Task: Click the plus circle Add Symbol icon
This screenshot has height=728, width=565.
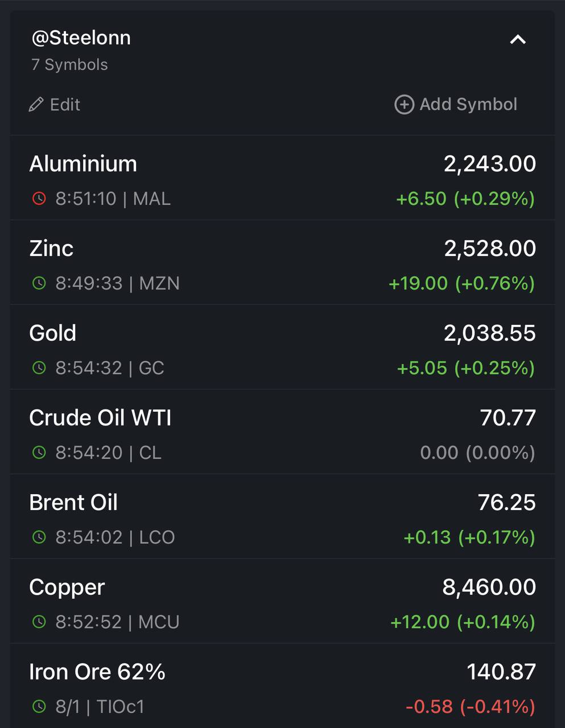Action: click(x=404, y=105)
